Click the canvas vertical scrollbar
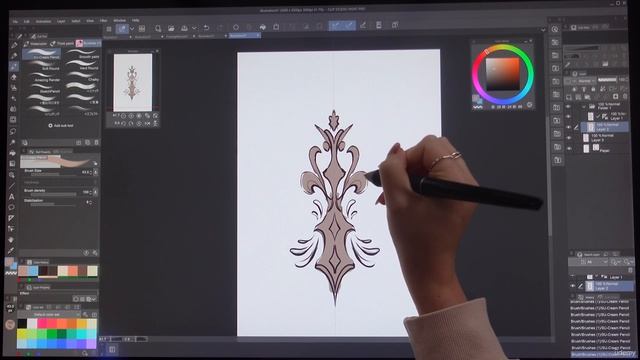 (x=550, y=176)
